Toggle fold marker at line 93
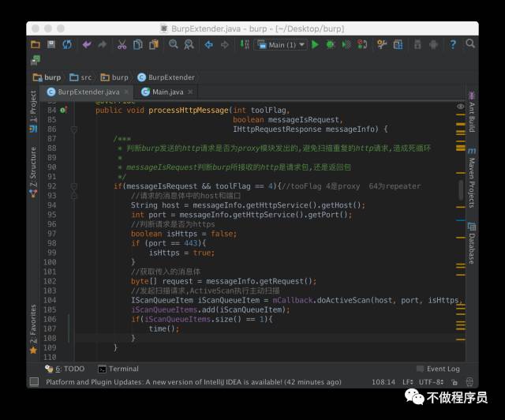This screenshot has height=420, width=505. (x=73, y=196)
